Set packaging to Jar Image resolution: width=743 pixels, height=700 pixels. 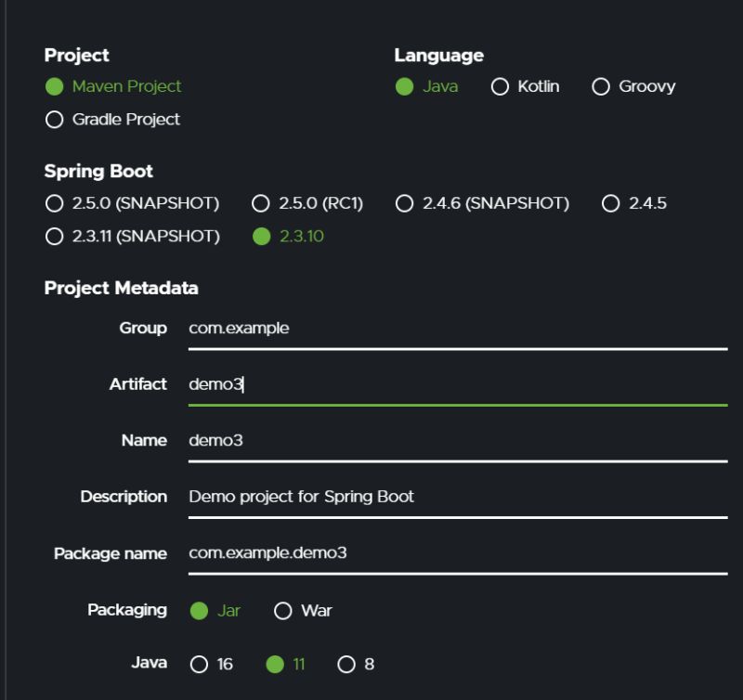199,611
